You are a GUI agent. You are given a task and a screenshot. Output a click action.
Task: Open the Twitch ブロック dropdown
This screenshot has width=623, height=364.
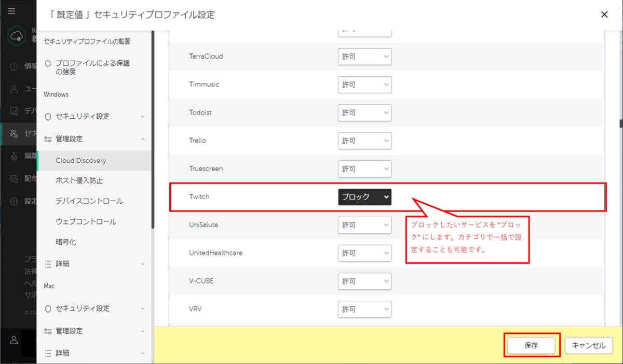point(364,197)
